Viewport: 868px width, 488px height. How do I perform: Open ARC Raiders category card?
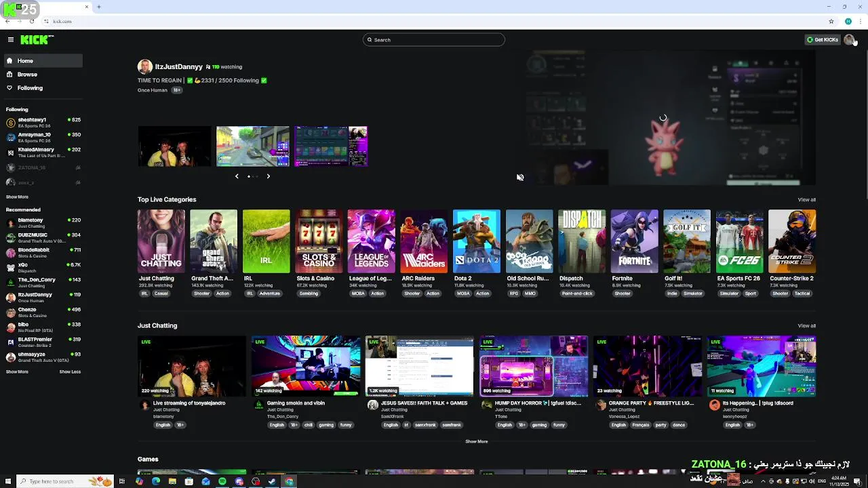(x=424, y=241)
